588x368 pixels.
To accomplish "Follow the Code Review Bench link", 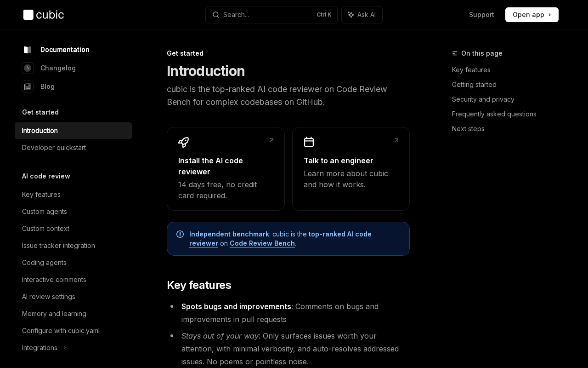I will point(262,243).
